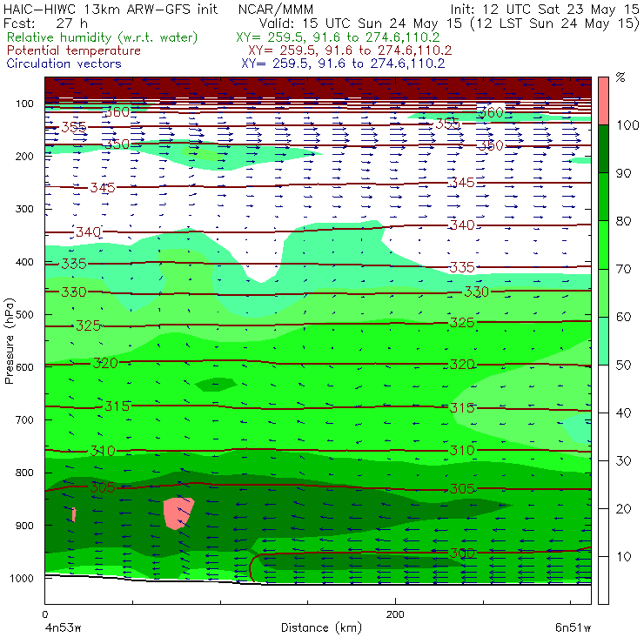Click the '%' unit label above the colorbar
The width and height of the screenshot is (644, 644).
(x=621, y=77)
